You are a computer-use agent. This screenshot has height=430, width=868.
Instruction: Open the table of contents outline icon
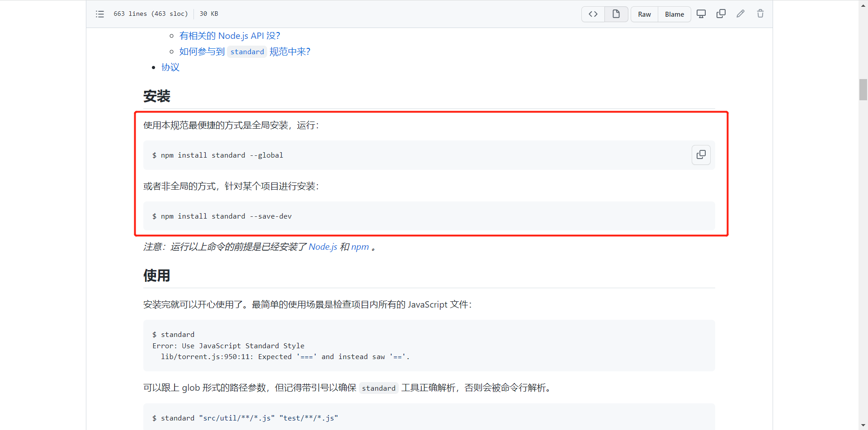click(x=100, y=14)
